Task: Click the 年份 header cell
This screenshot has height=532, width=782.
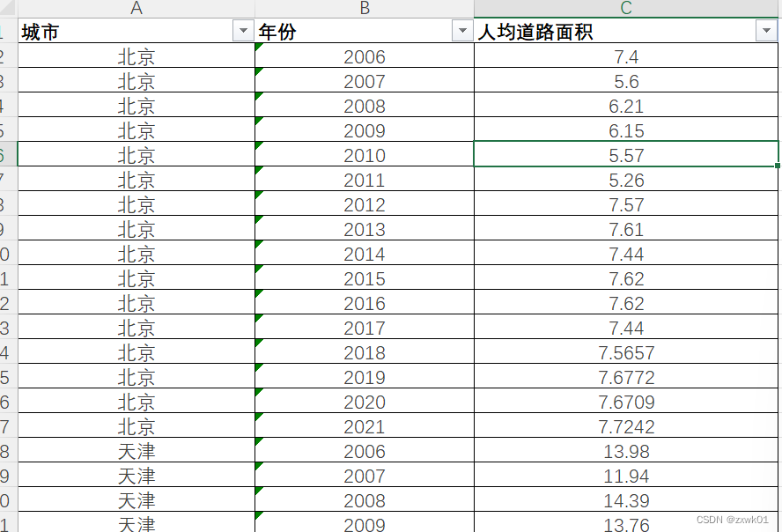Action: click(x=365, y=31)
